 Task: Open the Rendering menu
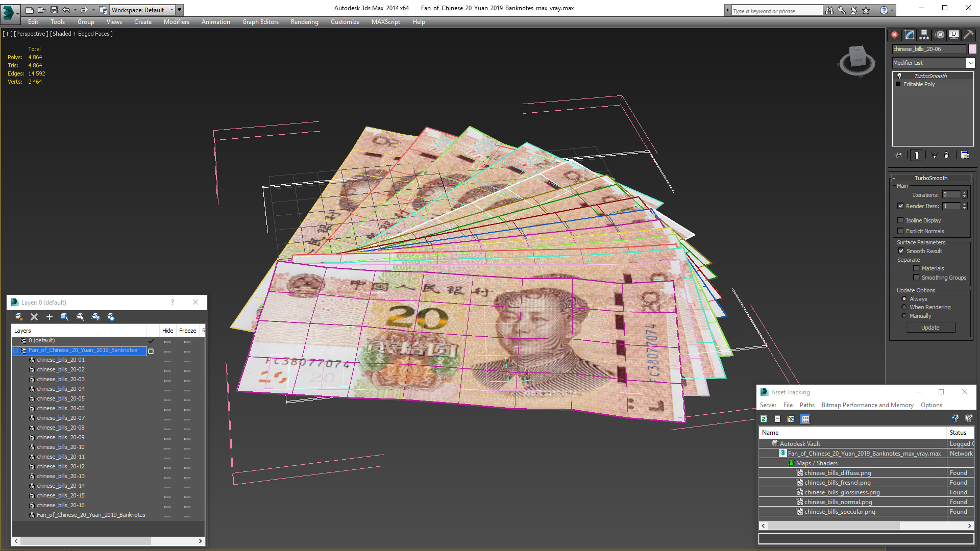coord(304,22)
